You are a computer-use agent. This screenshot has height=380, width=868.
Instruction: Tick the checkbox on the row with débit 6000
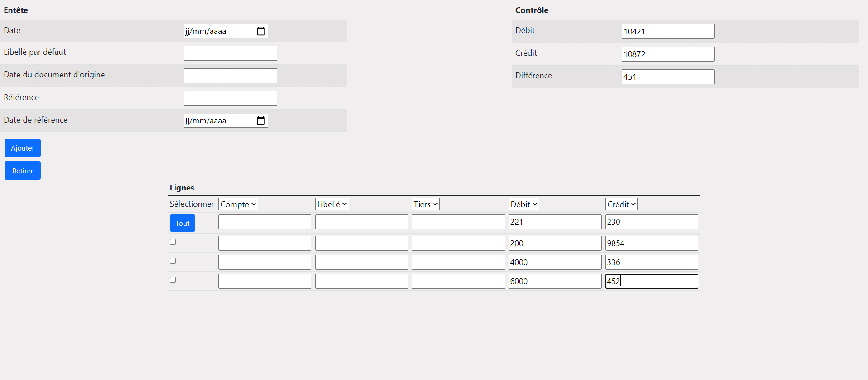point(173,280)
